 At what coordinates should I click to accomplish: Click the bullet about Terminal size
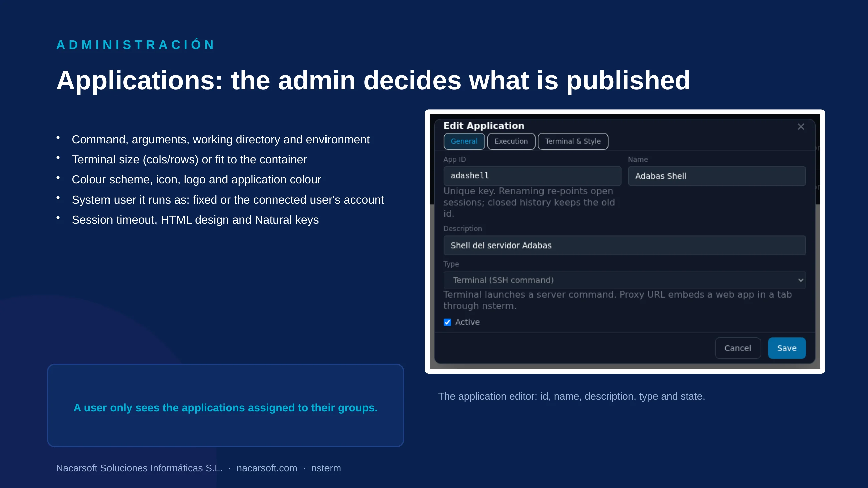(189, 160)
